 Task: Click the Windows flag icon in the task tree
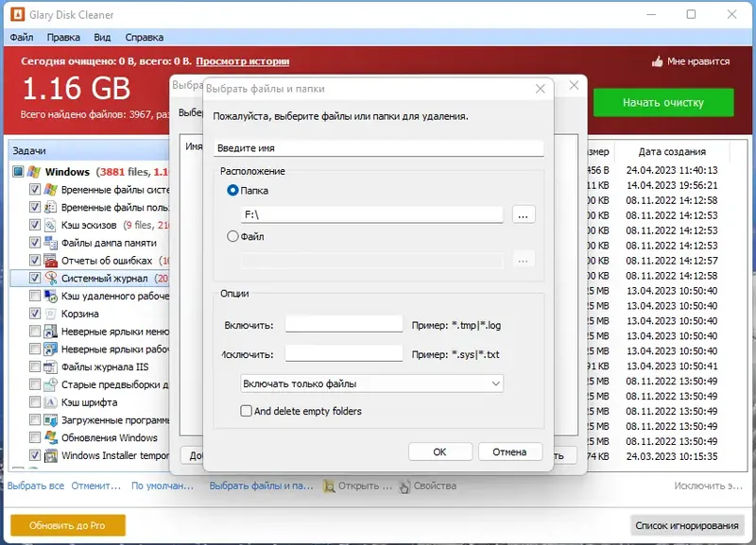[x=34, y=172]
